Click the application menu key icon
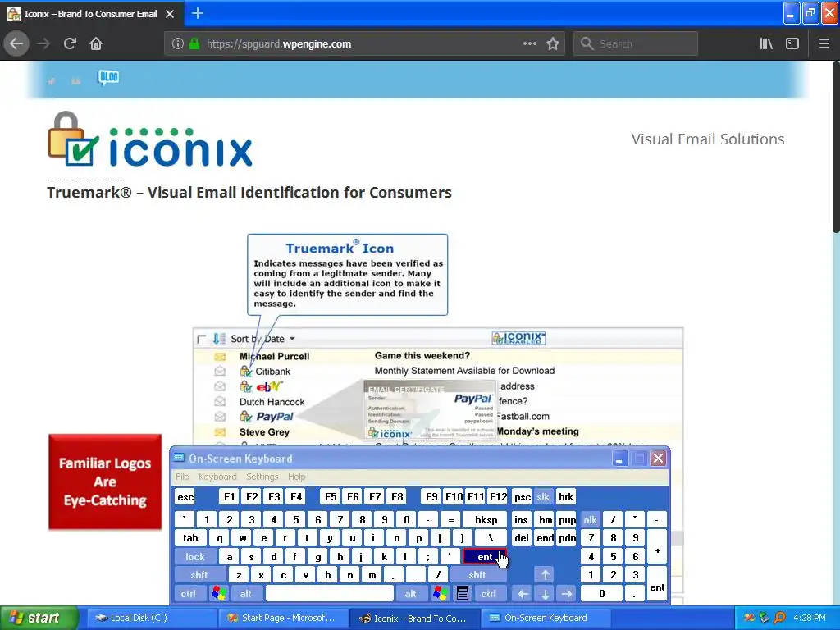 (463, 594)
